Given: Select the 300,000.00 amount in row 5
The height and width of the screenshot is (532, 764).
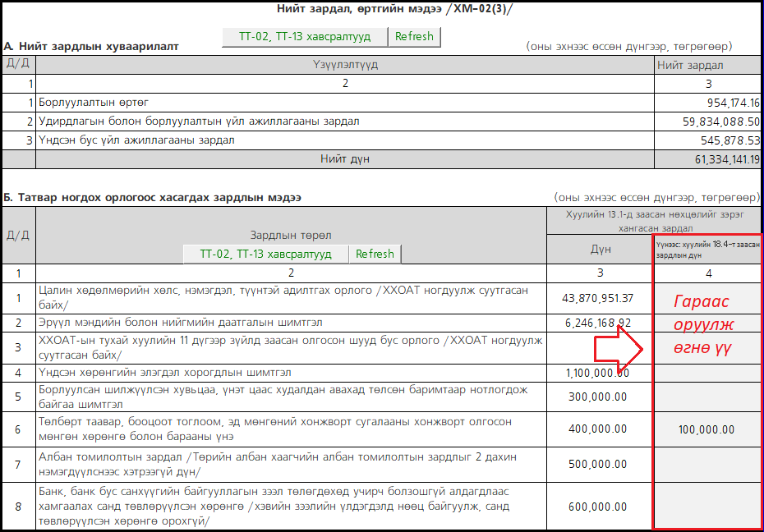Looking at the screenshot, I should pos(600,397).
